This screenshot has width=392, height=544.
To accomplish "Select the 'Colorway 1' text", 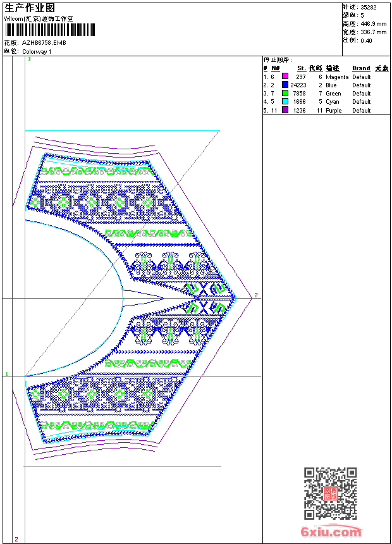I will tap(37, 51).
